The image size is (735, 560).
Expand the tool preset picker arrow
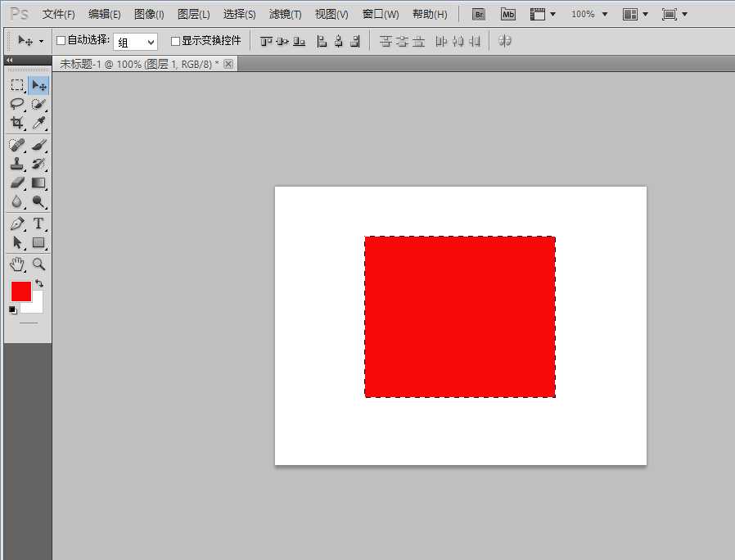[41, 41]
